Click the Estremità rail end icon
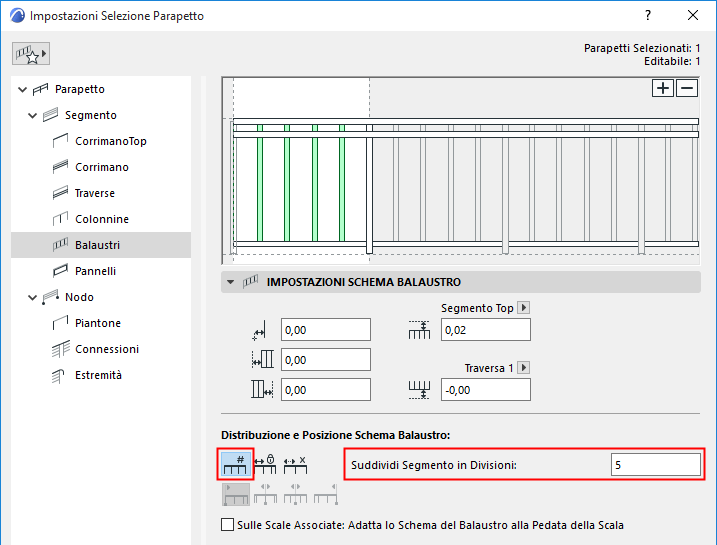This screenshot has width=717, height=545. pos(58,376)
